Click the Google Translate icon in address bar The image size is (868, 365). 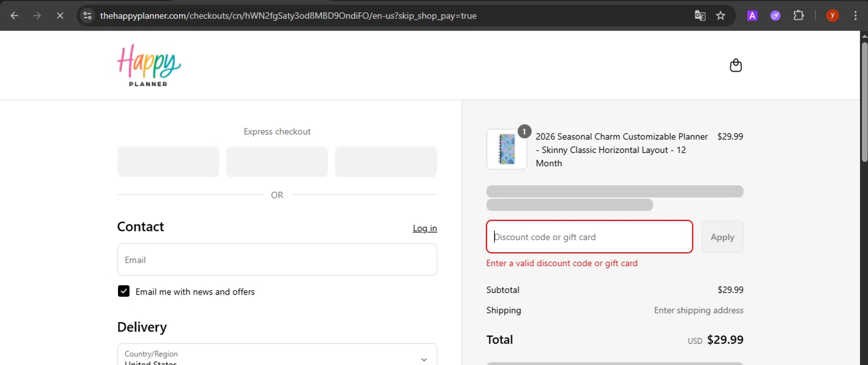coord(700,16)
